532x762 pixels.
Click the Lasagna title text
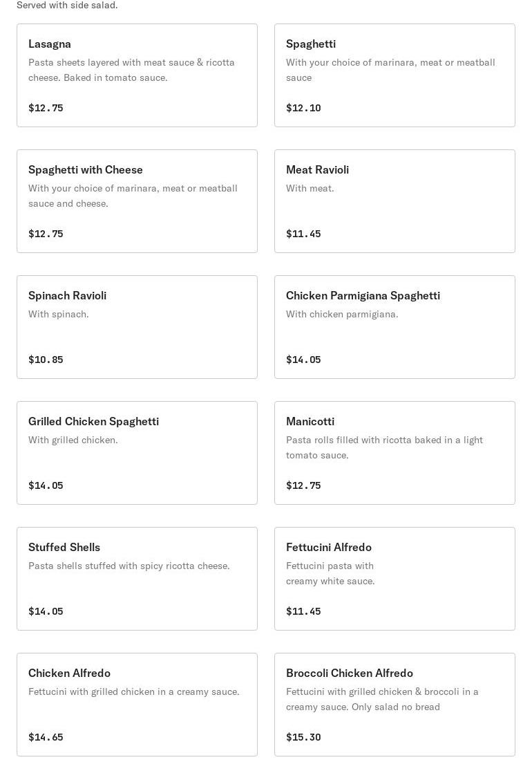click(50, 44)
